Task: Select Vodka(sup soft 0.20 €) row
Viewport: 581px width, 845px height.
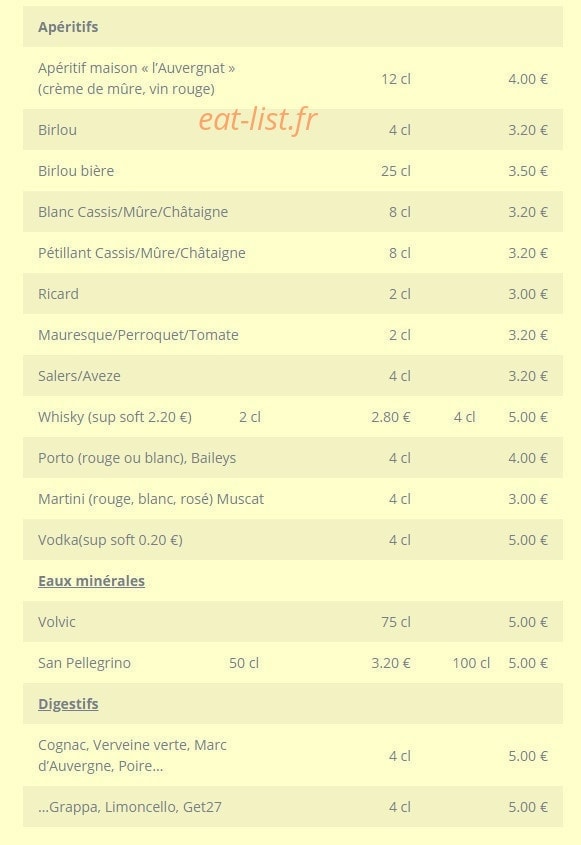Action: click(x=293, y=539)
